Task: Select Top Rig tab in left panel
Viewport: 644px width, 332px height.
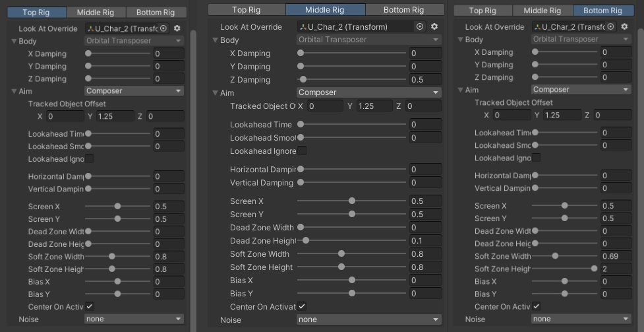Action: pyautogui.click(x=36, y=13)
